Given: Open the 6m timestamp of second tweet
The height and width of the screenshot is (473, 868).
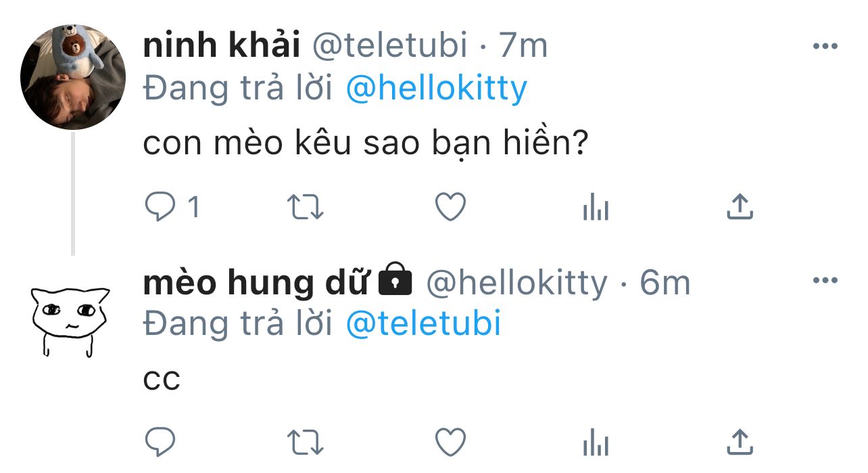Looking at the screenshot, I should tap(665, 282).
